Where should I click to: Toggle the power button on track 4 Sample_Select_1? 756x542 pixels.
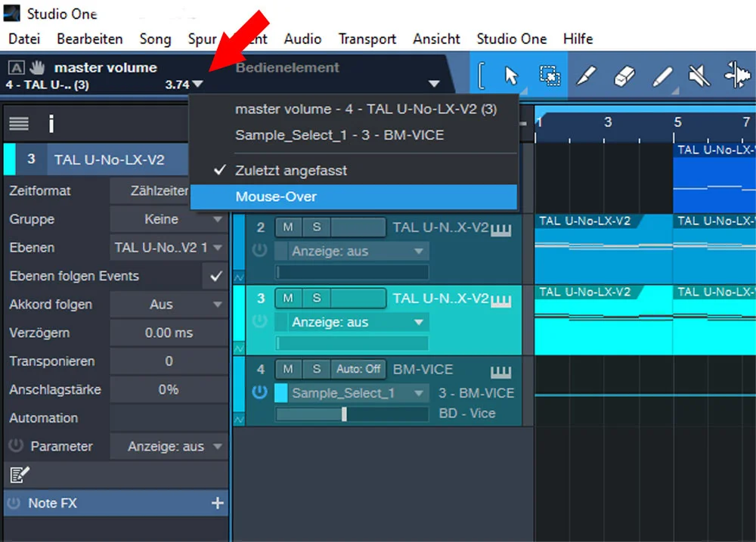259,392
